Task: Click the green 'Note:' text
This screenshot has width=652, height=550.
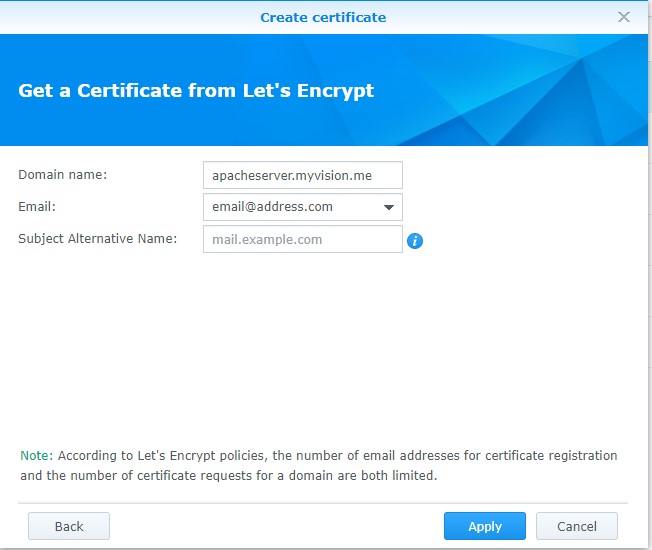Action: pos(37,456)
